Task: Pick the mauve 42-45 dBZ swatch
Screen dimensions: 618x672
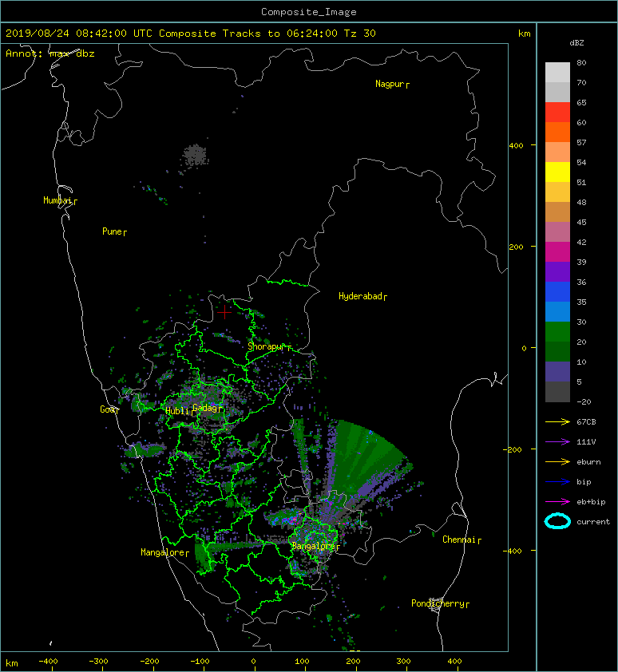Action: point(557,232)
